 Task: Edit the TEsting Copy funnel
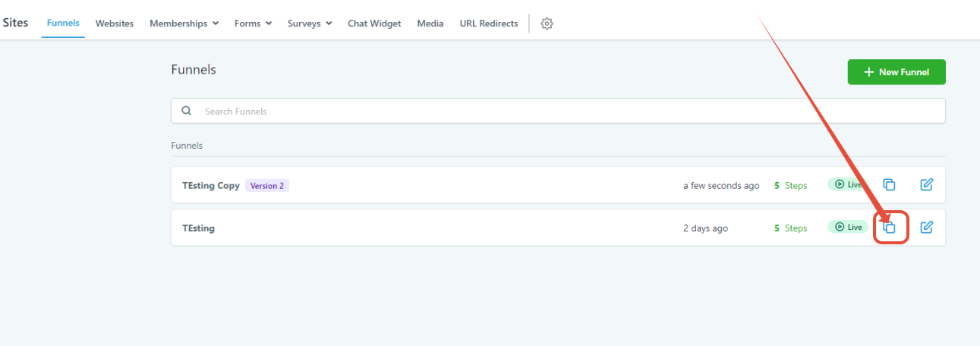pos(926,184)
